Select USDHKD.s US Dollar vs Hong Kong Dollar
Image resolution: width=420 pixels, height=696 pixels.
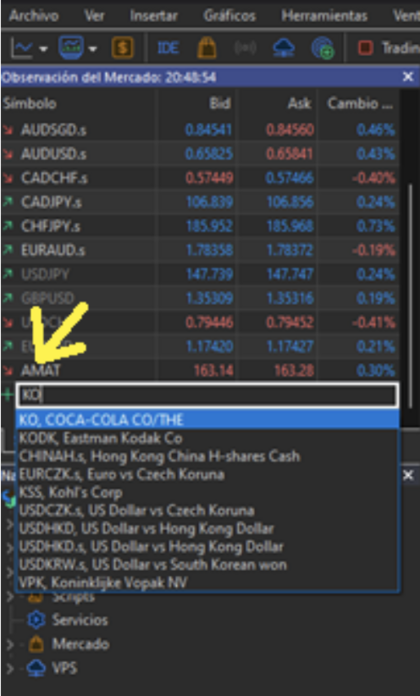(207, 546)
